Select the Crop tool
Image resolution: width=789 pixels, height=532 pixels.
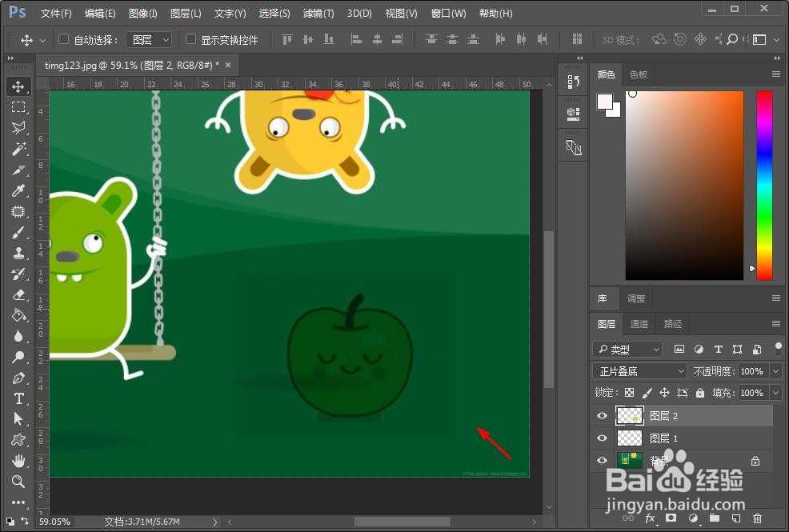coord(18,170)
